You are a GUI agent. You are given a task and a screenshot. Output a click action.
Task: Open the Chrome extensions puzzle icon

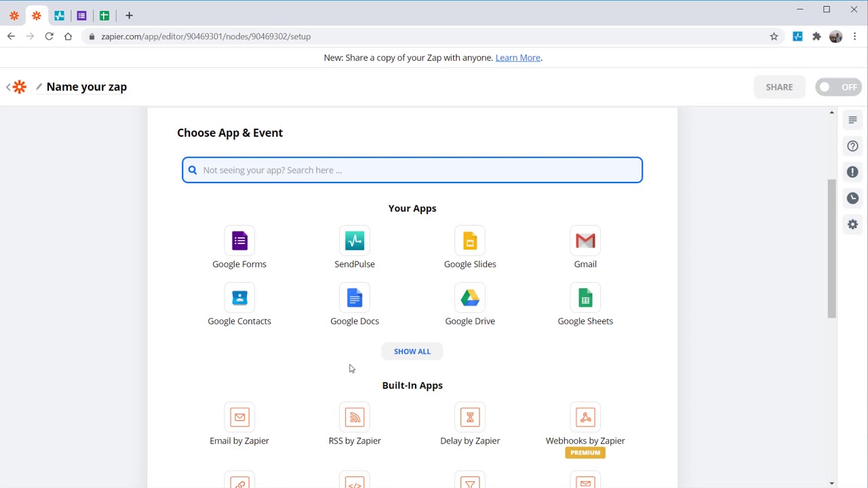coord(816,37)
